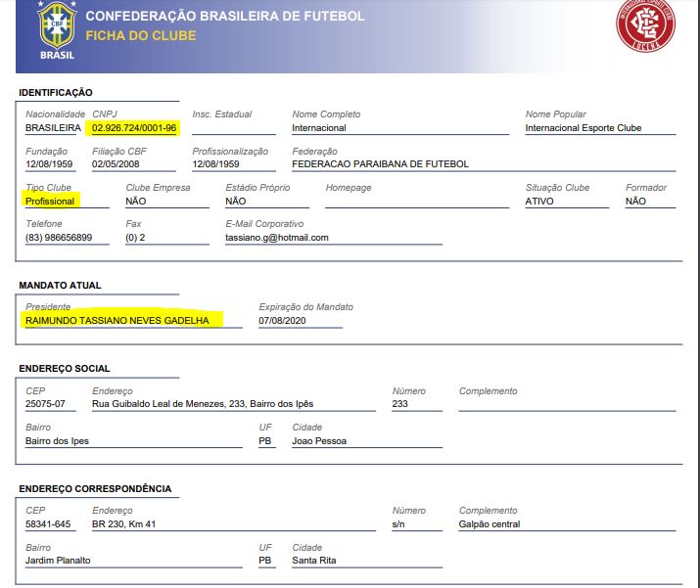Image resolution: width=700 pixels, height=588 pixels.
Task: Click the Situação Clube value ATIVO
Action: 539,202
